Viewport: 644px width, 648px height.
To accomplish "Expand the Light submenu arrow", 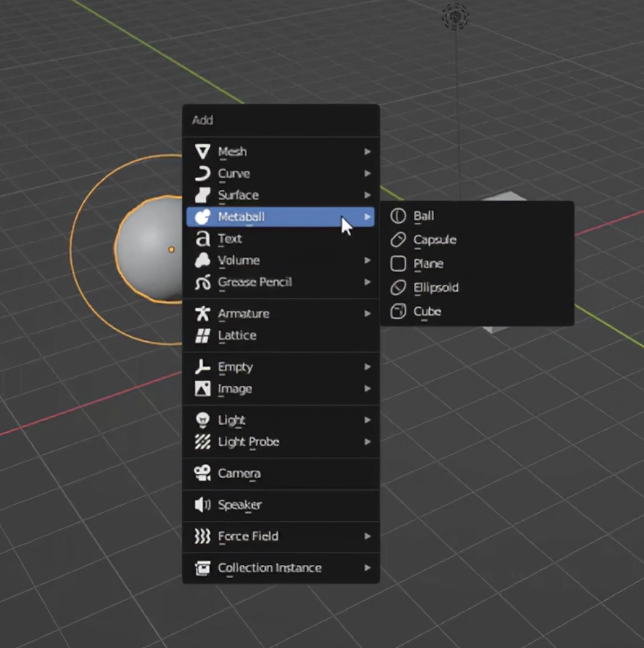I will 368,420.
